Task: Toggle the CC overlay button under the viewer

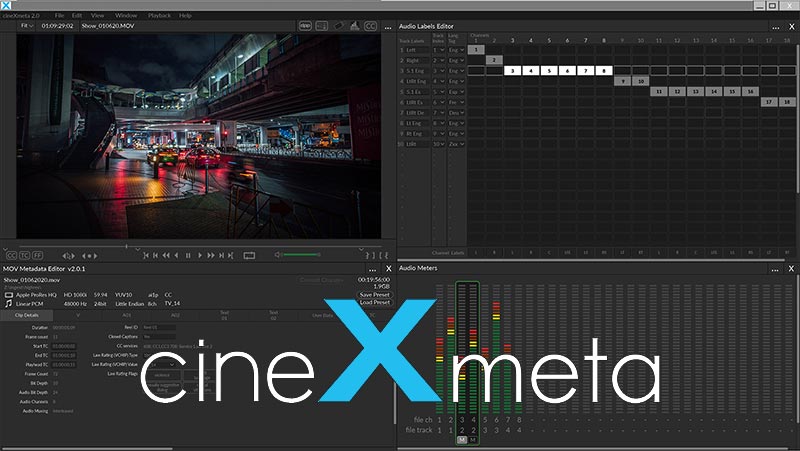Action: pyautogui.click(x=11, y=255)
